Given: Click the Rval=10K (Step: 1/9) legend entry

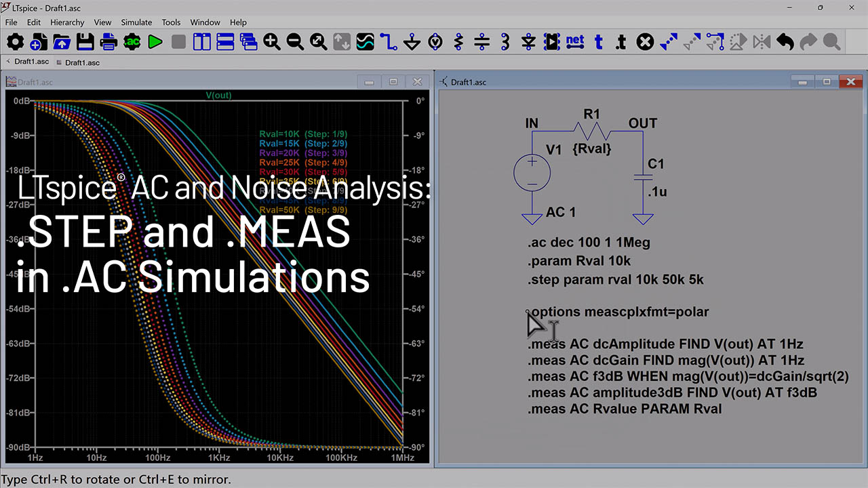Looking at the screenshot, I should [x=304, y=134].
